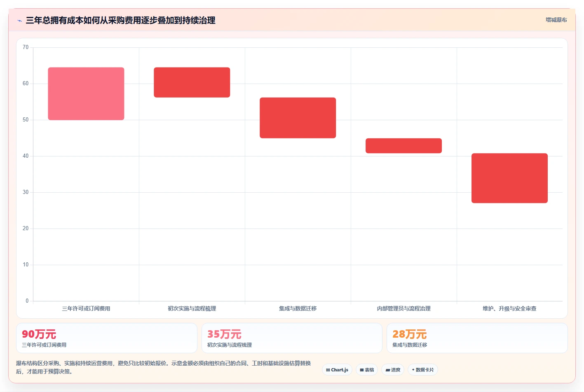Click the pink 三年许可或订阅费用 waterfall bar

point(86,94)
